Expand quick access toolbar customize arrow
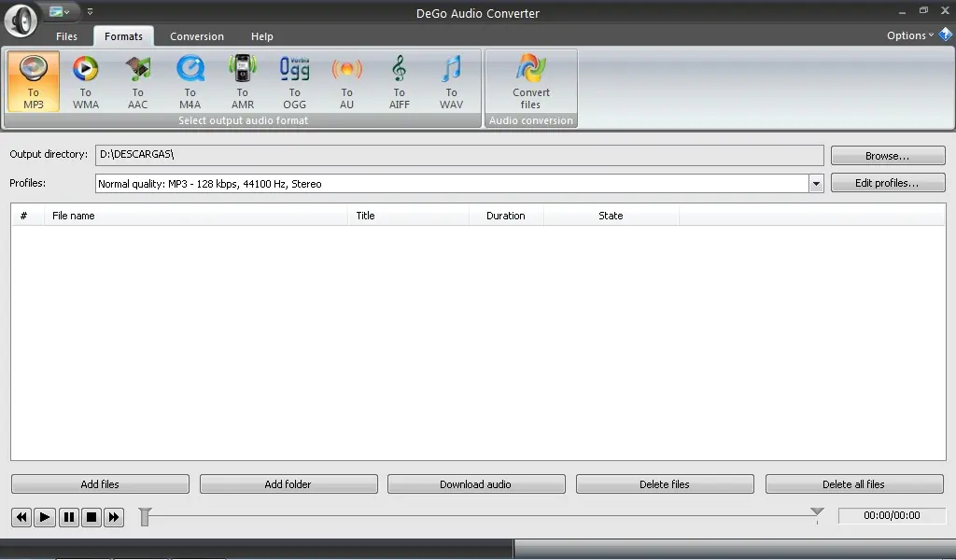 [90, 11]
